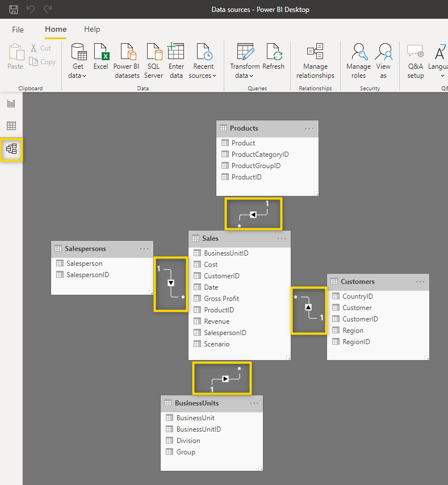Click the Paste button
This screenshot has height=485, width=448.
[x=15, y=57]
